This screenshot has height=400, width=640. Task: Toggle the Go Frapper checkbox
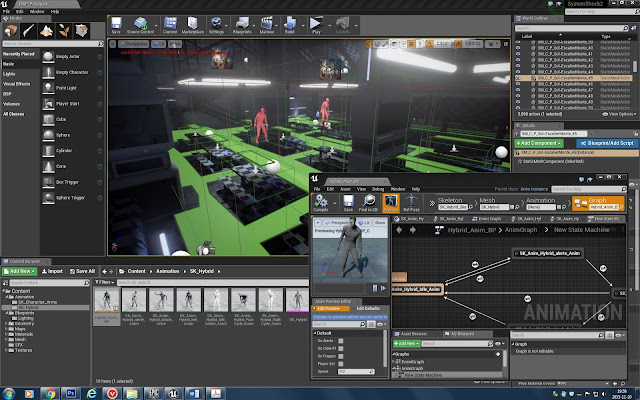coord(340,356)
